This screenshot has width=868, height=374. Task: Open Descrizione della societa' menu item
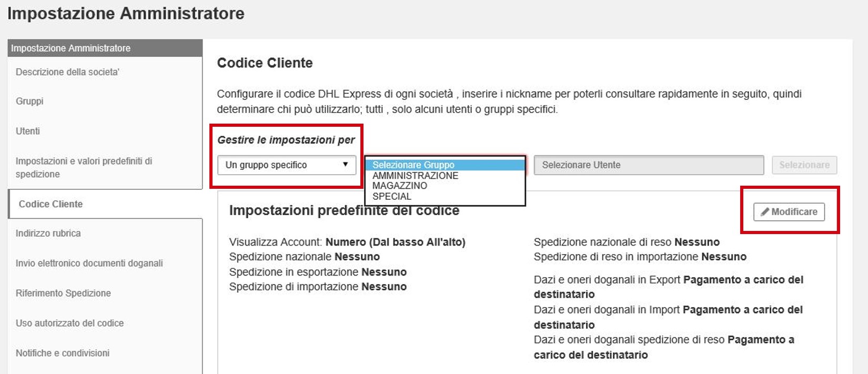(67, 72)
